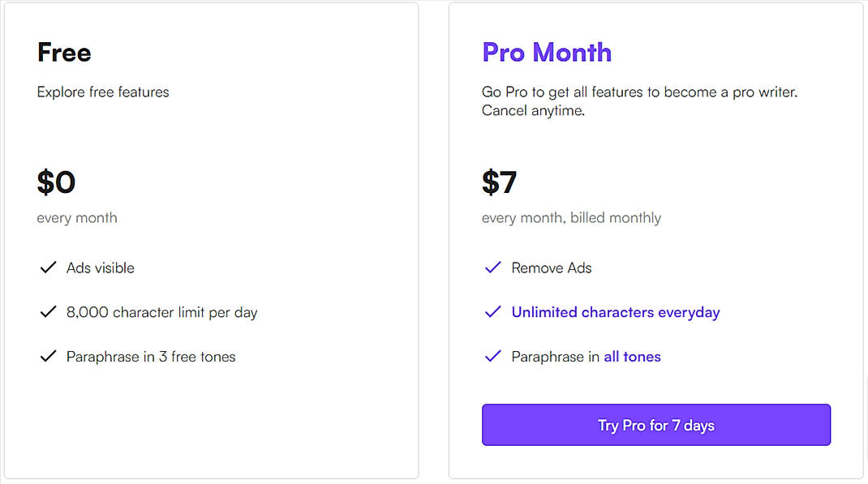The height and width of the screenshot is (484, 868).
Task: Click the $7 price on the Pro plan
Action: tap(501, 182)
